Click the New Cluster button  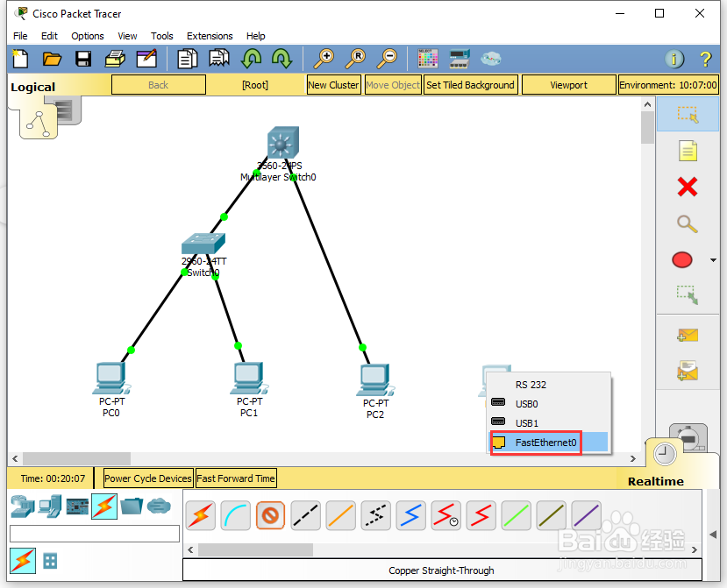[333, 85]
